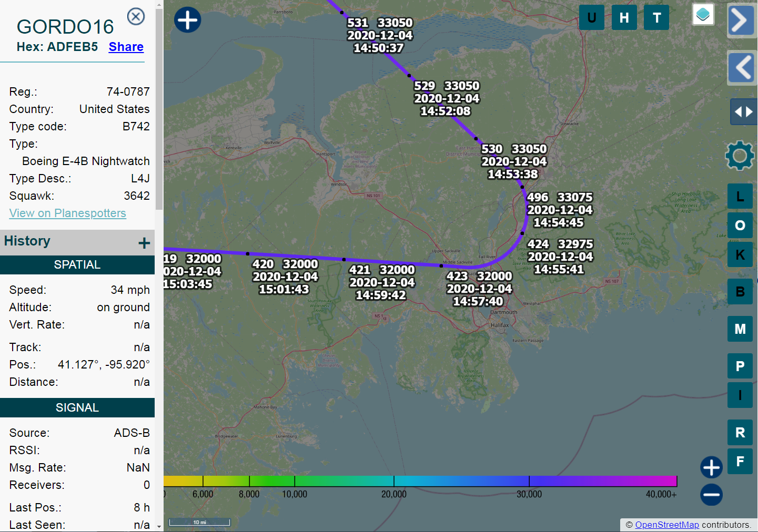Close the GORDO16 aircraft info panel
758x532 pixels.
(x=136, y=17)
